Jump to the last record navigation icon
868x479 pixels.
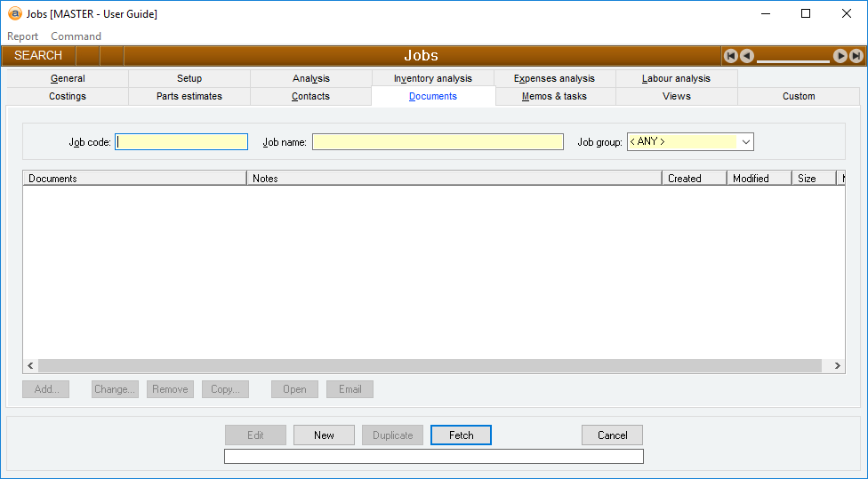pos(856,56)
